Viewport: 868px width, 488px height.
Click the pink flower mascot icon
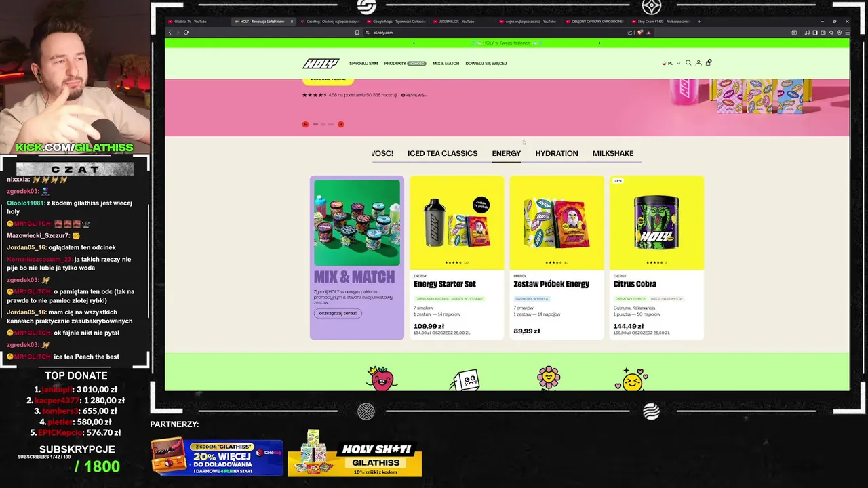[549, 378]
